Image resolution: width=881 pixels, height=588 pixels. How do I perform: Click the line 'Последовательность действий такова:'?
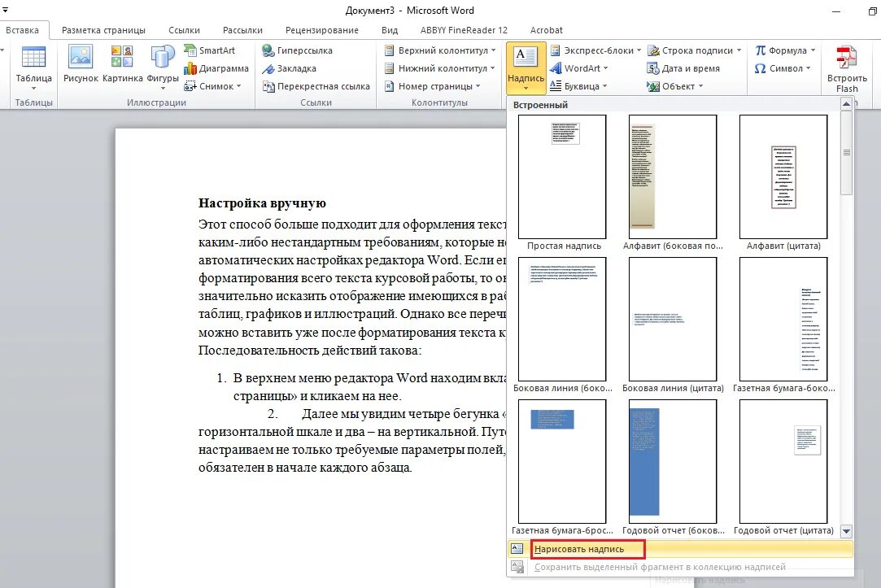(310, 351)
